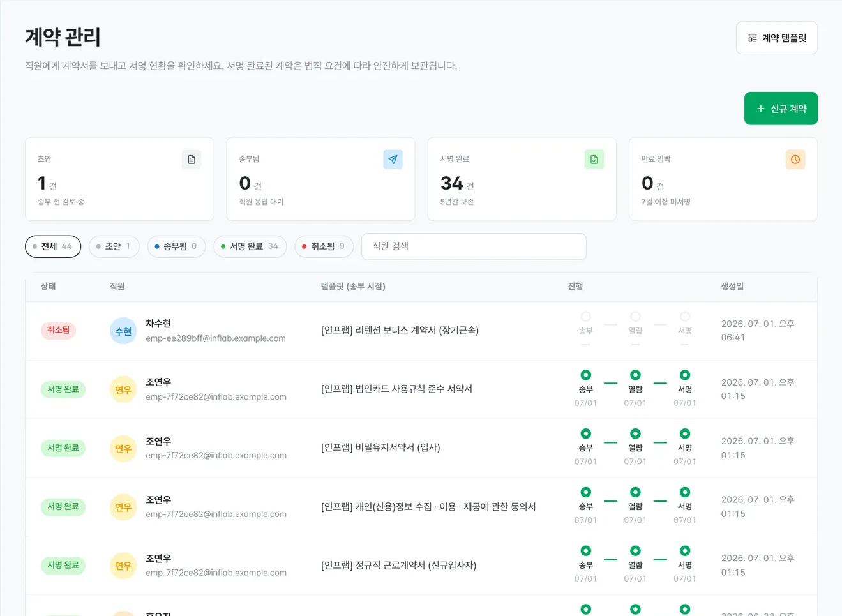The height and width of the screenshot is (616, 842).
Task: Click the 진행 column header
Action: click(x=575, y=287)
